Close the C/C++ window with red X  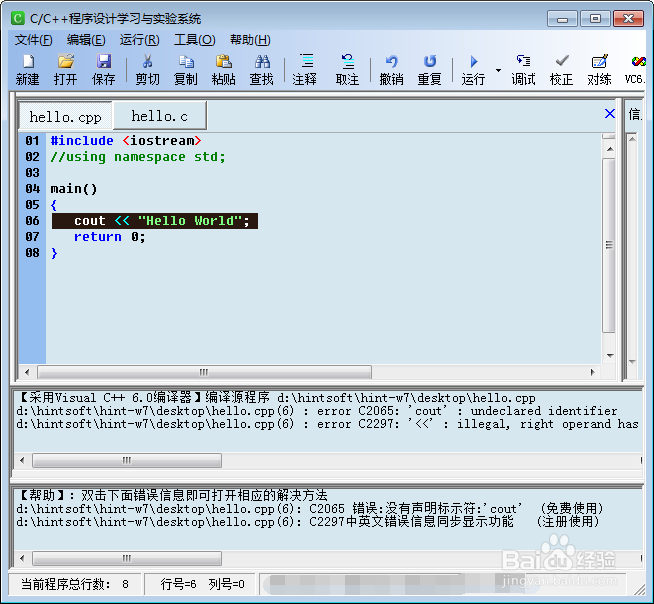click(629, 19)
